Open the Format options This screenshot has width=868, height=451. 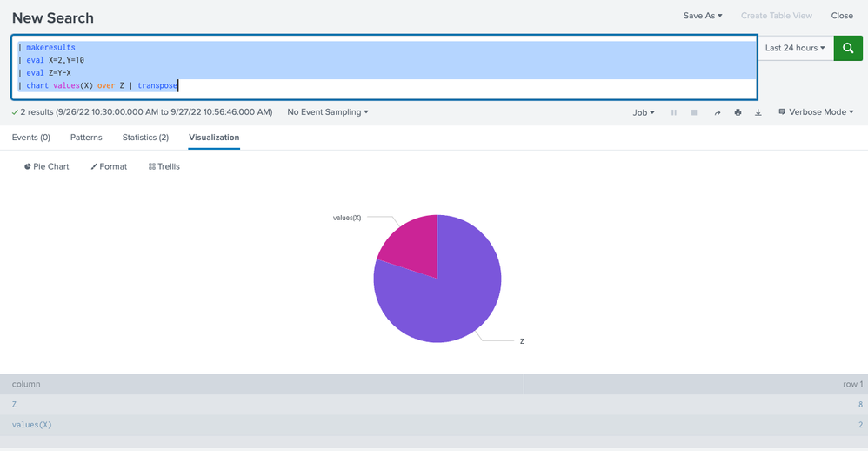(x=109, y=166)
